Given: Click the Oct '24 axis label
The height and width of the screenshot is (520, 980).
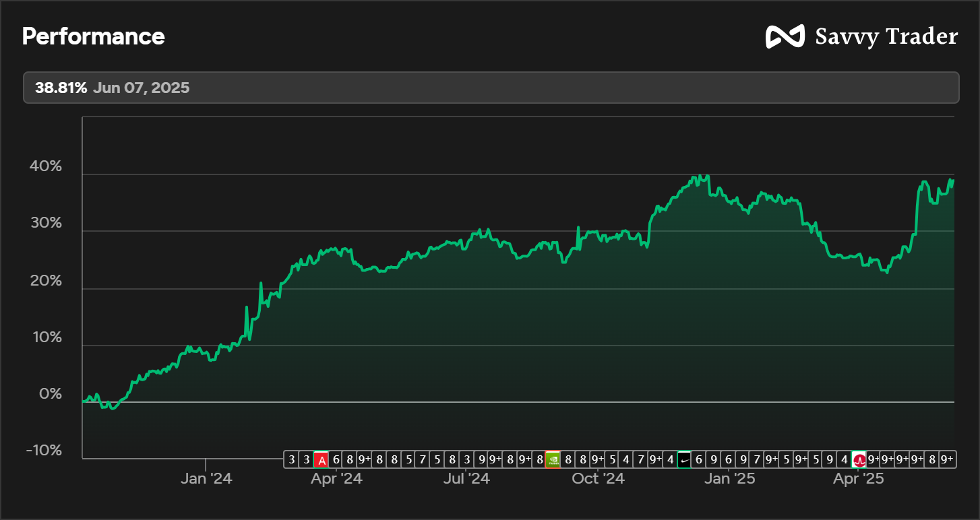Looking at the screenshot, I should pyautogui.click(x=598, y=479).
